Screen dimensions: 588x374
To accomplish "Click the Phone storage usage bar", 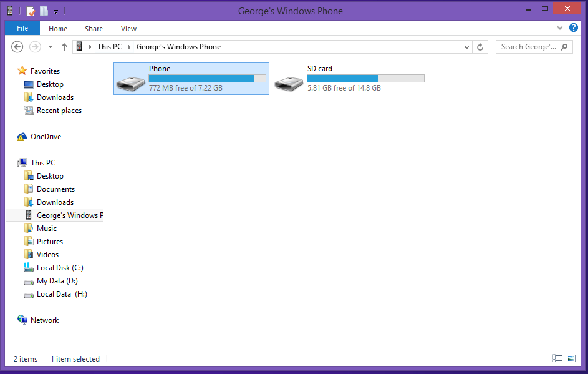I will click(x=208, y=79).
